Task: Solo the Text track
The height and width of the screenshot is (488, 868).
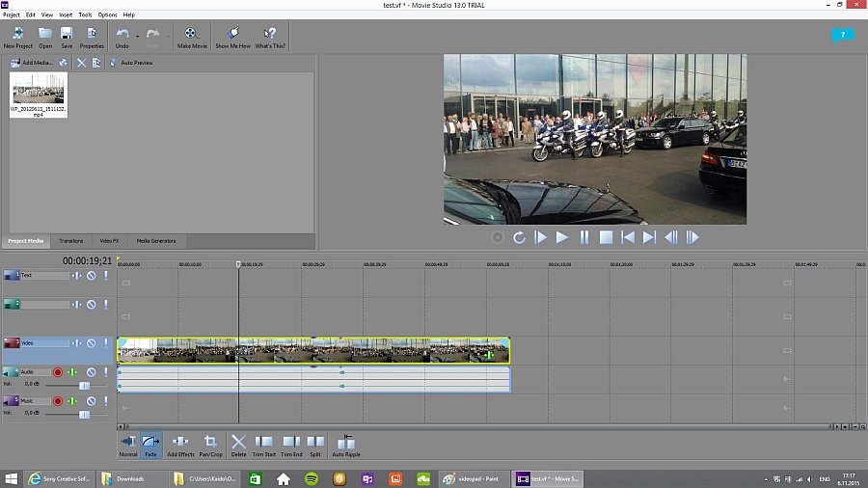Action: tap(106, 276)
